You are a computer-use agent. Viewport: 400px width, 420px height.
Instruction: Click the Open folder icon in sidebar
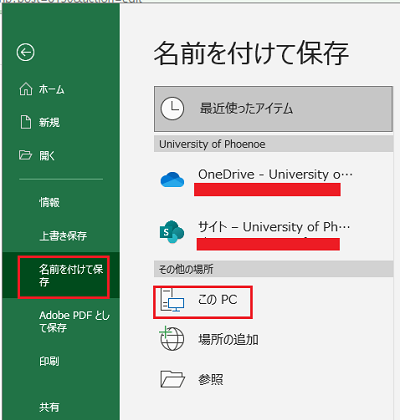tap(25, 155)
